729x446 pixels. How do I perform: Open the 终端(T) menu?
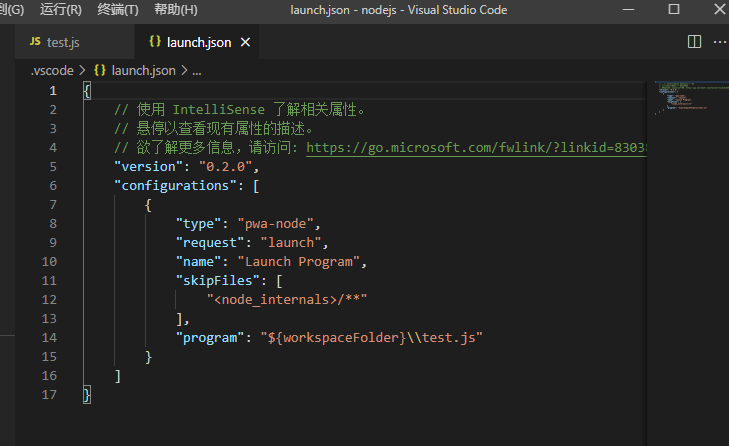click(x=118, y=10)
